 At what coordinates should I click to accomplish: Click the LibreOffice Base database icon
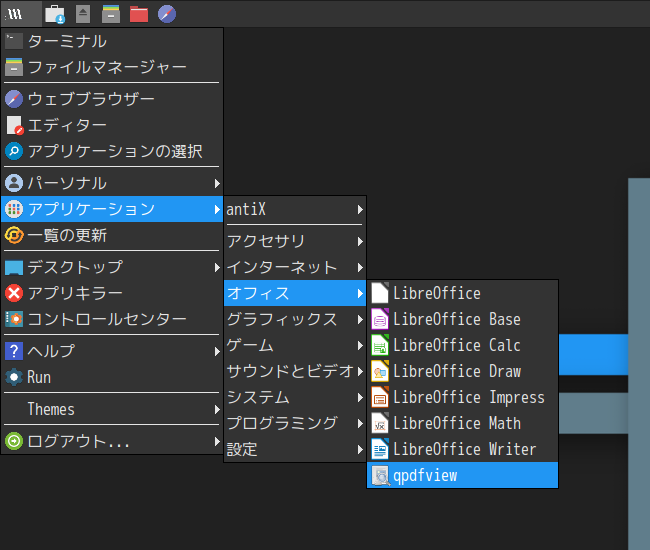pyautogui.click(x=380, y=319)
